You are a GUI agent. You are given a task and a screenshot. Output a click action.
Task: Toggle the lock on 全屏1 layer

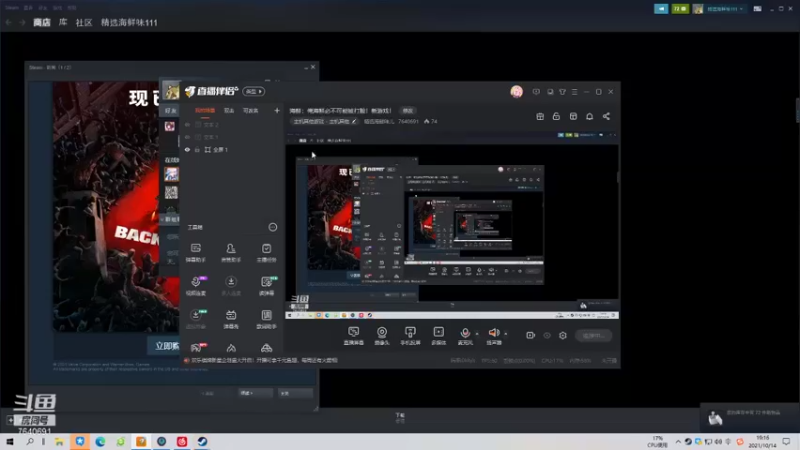(x=197, y=150)
